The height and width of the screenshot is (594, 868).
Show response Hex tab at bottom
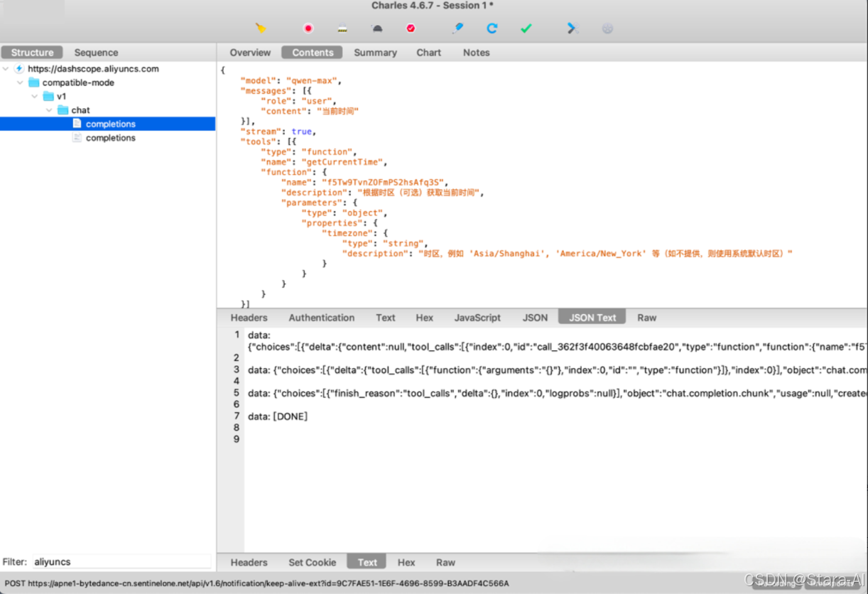(x=406, y=562)
